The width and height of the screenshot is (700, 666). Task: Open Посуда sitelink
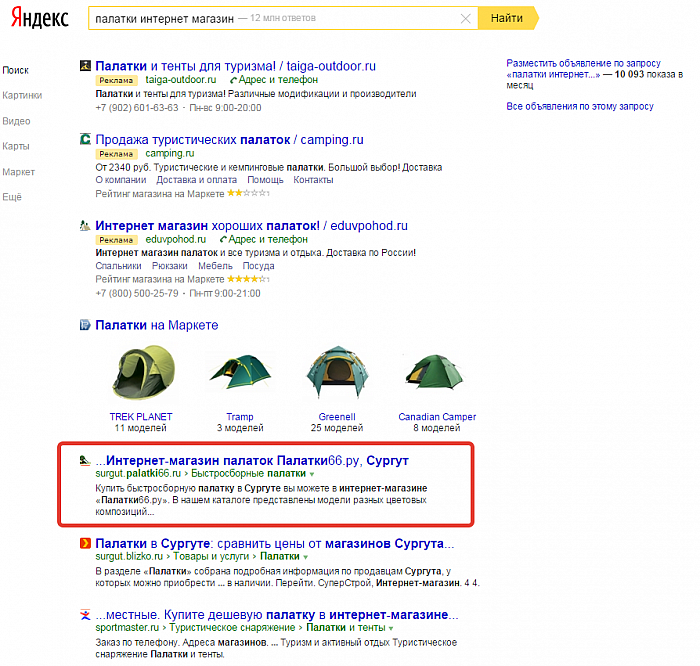[x=258, y=266]
